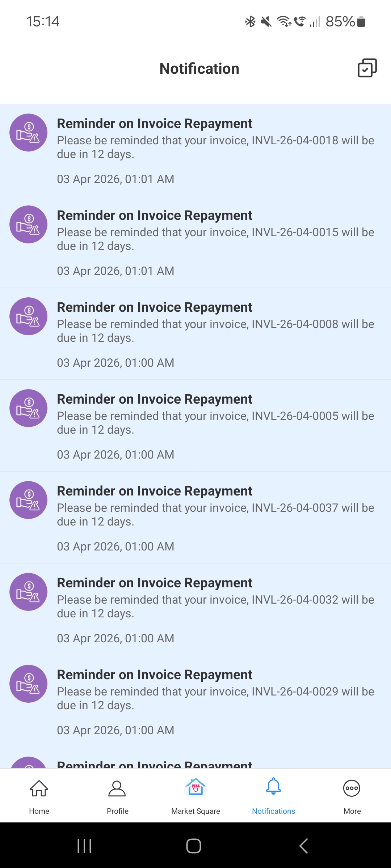Tap the mark all as read icon
The image size is (391, 868).
(367, 68)
